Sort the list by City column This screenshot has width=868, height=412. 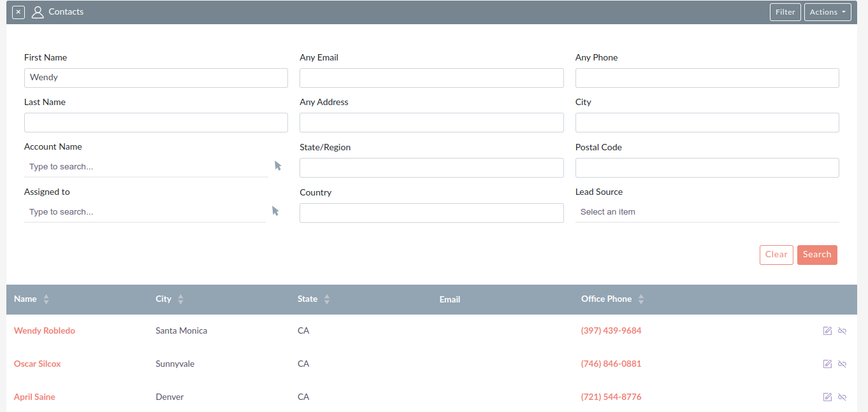tap(180, 299)
